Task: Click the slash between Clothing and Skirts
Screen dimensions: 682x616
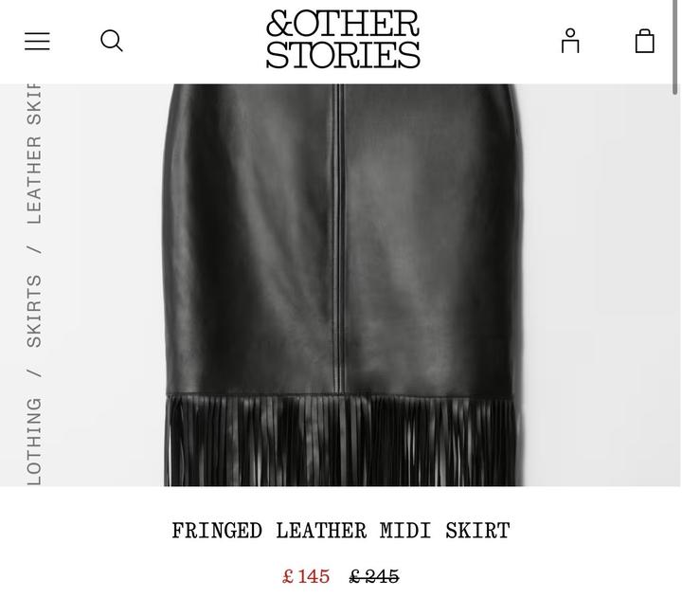Action: point(34,372)
